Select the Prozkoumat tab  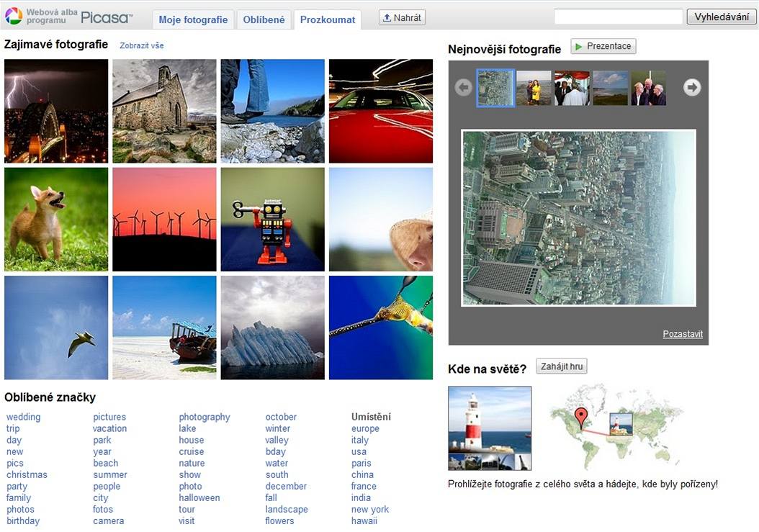click(328, 19)
